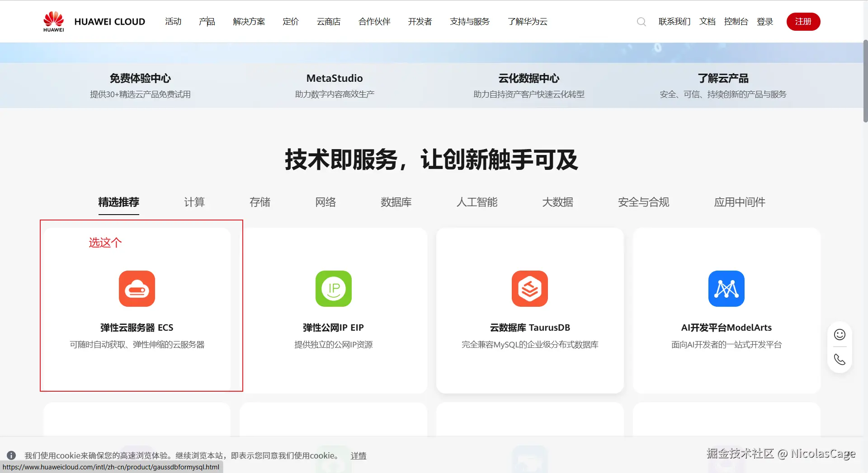Viewport: 868px width, 473px height.
Task: Click the cookie notice info icon
Action: click(11, 455)
